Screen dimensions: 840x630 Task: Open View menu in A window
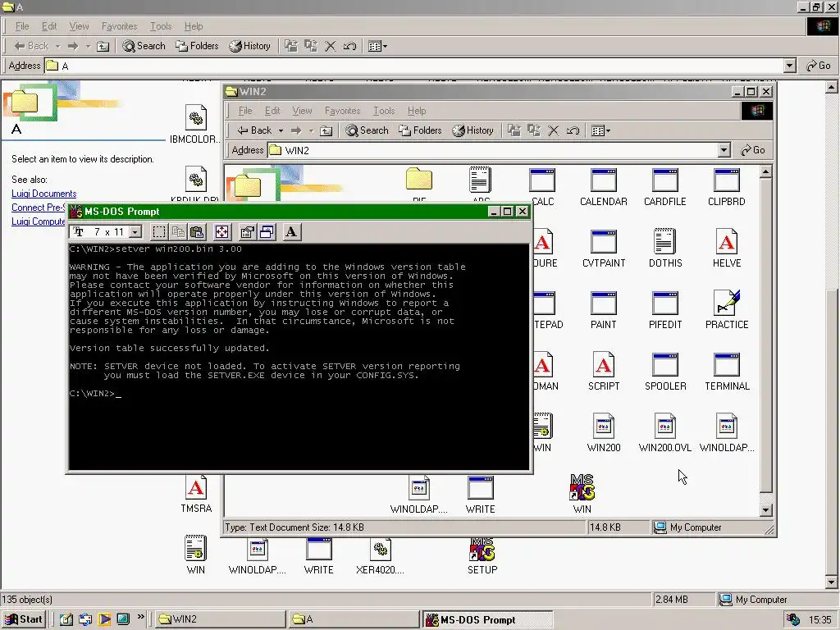tap(79, 26)
